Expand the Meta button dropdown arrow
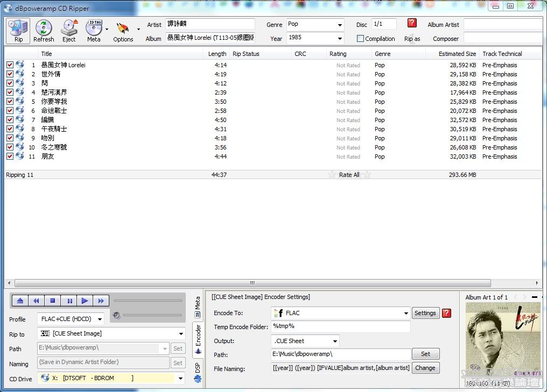Image resolution: width=547 pixels, height=392 pixels. (x=107, y=29)
